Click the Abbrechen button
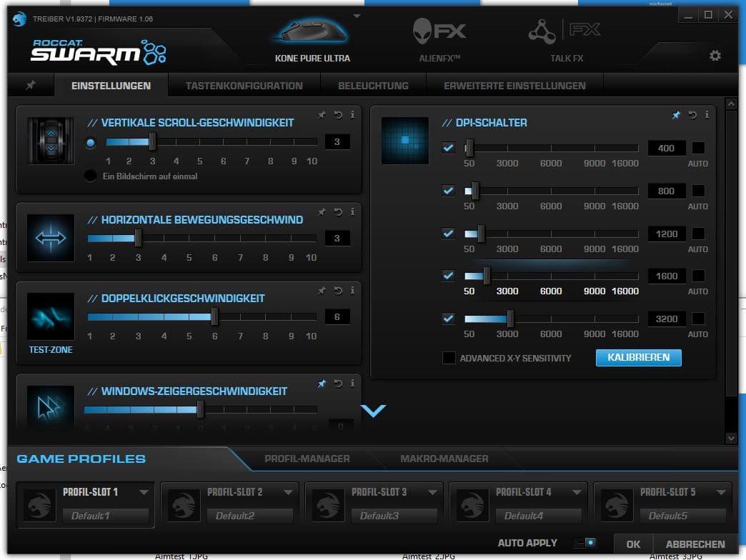This screenshot has height=560, width=746. [x=695, y=544]
